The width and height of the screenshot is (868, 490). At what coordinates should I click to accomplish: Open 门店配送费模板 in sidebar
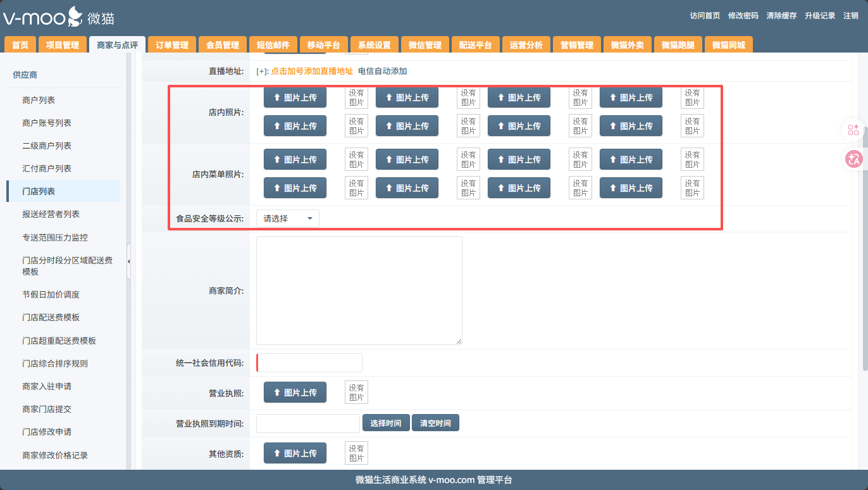coord(51,317)
